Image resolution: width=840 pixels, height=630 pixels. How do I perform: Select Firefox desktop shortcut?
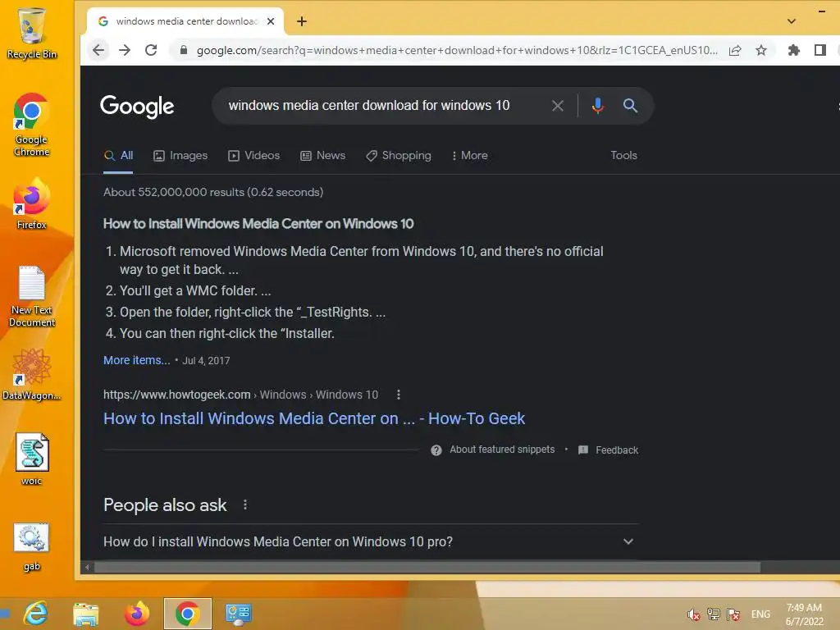pos(32,204)
